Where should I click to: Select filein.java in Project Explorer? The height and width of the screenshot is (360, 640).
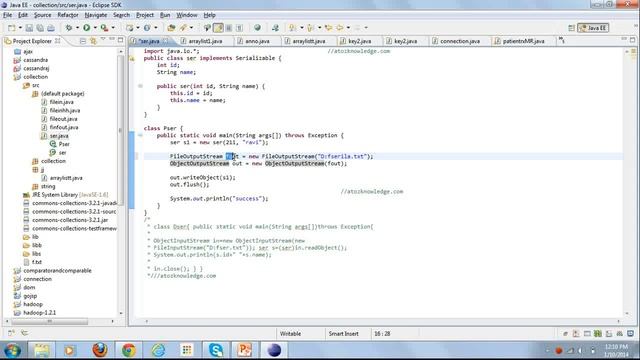[61, 102]
